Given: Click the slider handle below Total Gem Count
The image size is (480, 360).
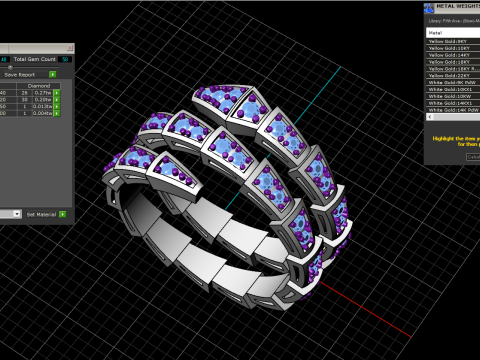Looking at the screenshot, I should point(10,67).
